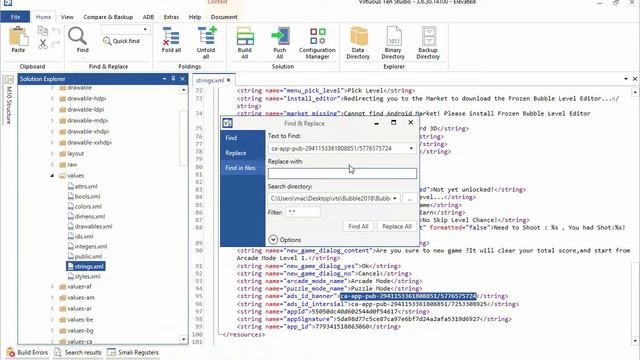This screenshot has height=360, width=640.
Task: Expand the values-af folder
Action: (x=52, y=287)
